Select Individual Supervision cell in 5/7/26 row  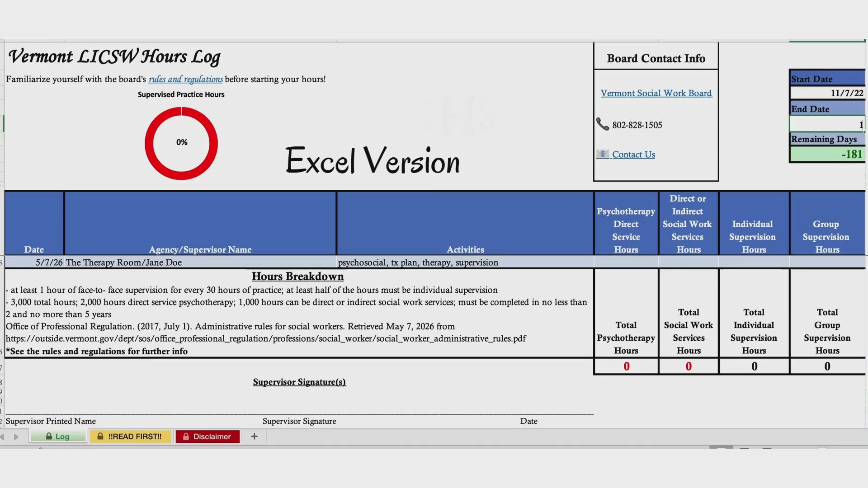pos(754,263)
